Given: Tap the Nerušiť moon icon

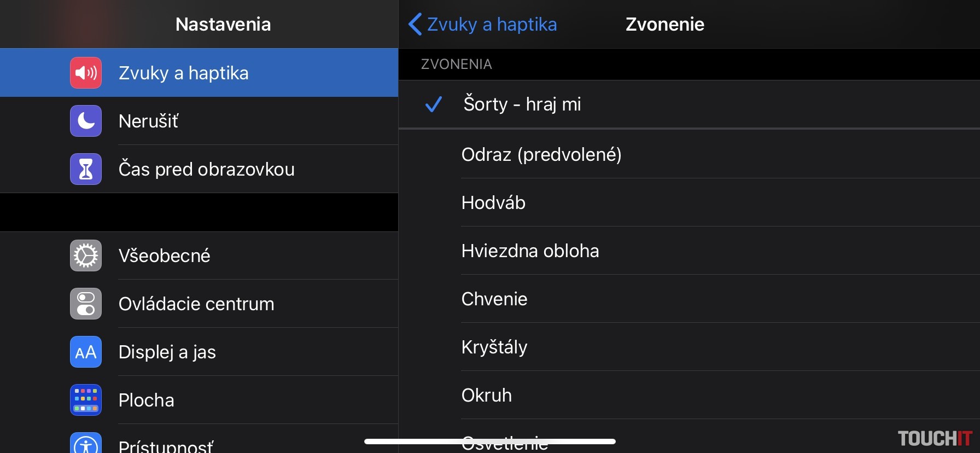Looking at the screenshot, I should tap(86, 121).
